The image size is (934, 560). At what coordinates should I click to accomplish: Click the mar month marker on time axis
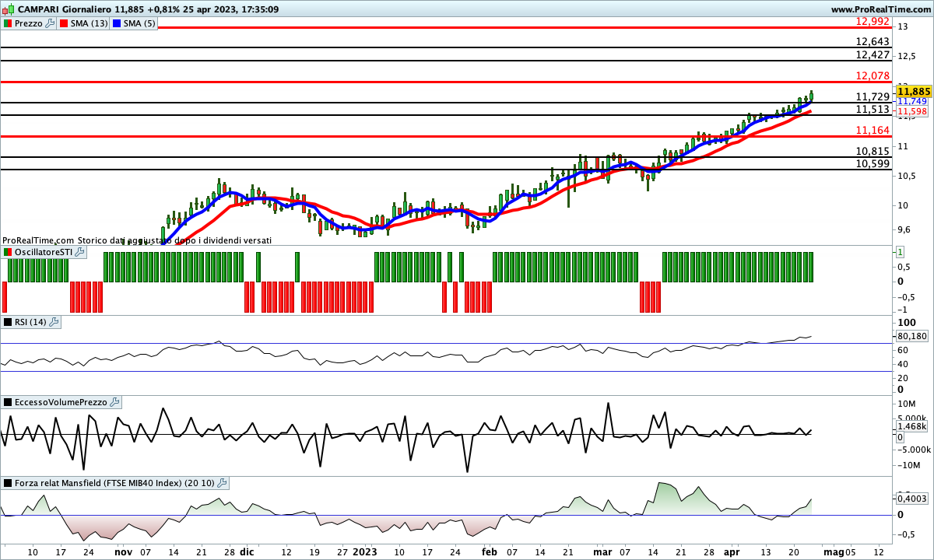coord(603,551)
